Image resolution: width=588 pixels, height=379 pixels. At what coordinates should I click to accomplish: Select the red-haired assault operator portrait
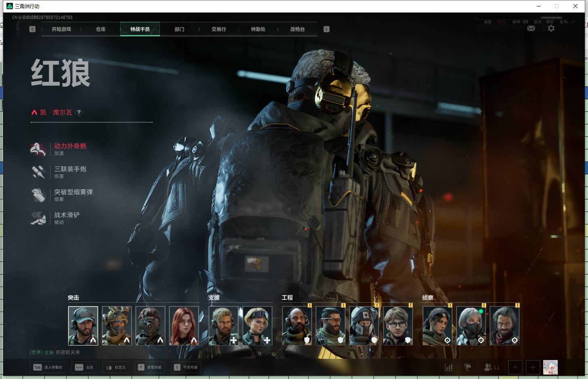pos(184,325)
